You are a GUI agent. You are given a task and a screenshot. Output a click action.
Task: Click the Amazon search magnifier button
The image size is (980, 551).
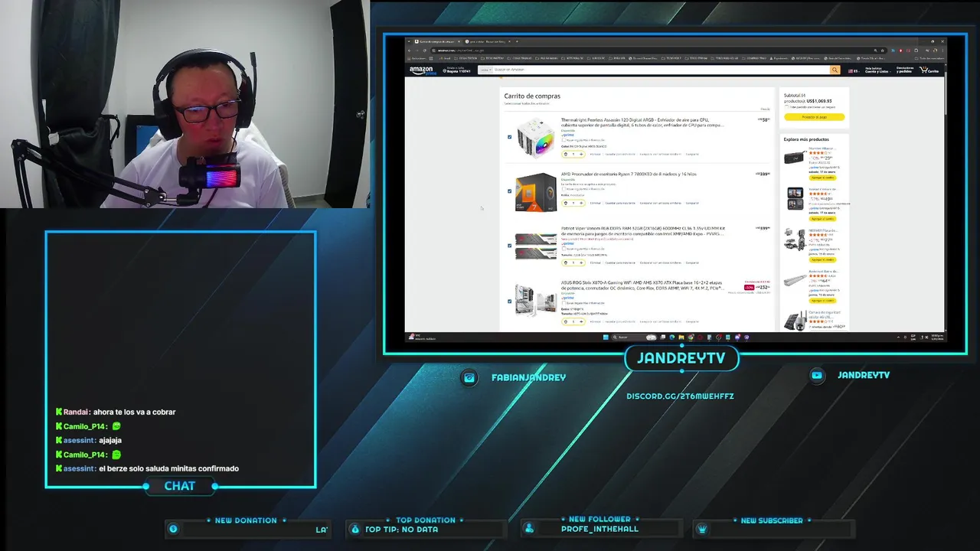pyautogui.click(x=835, y=70)
